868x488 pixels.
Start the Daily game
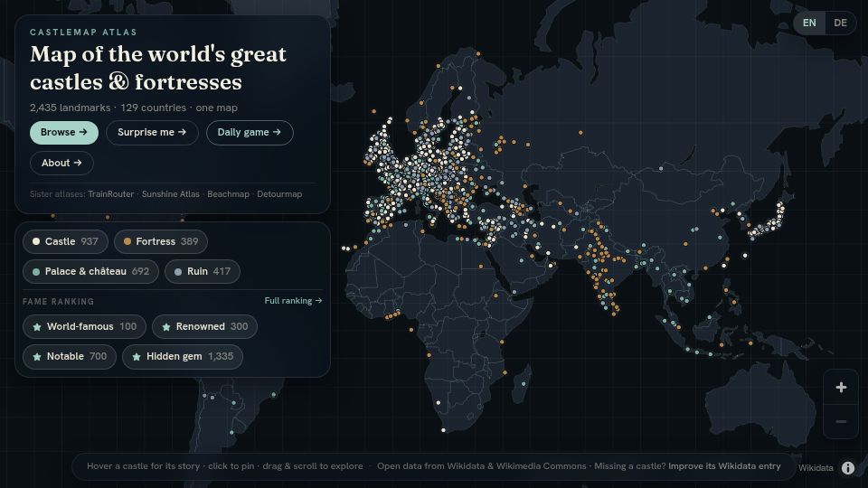coord(250,132)
